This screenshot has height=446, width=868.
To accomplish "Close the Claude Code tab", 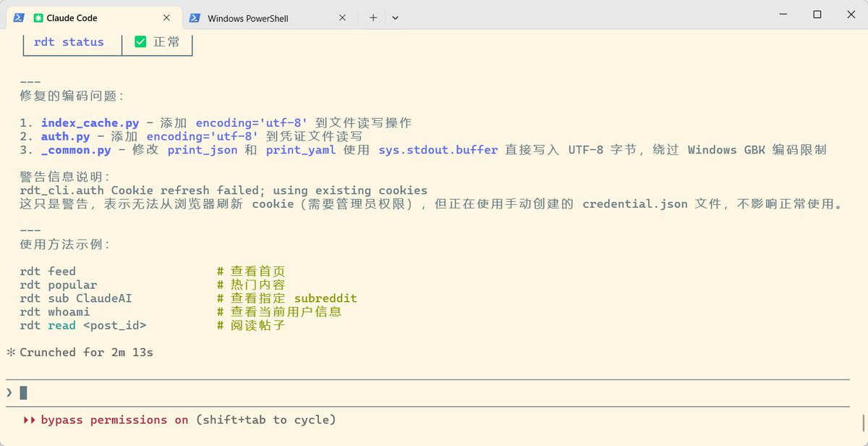I will [x=167, y=17].
